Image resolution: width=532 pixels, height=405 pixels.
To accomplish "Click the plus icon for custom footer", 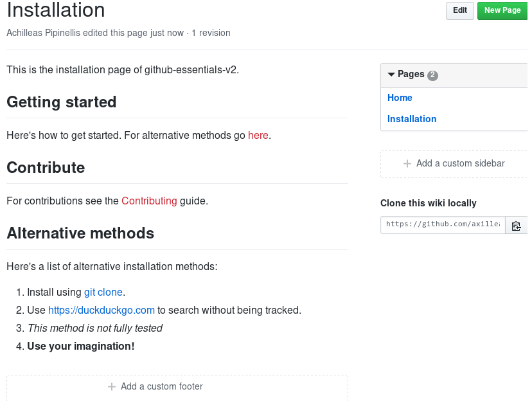I will click(112, 386).
